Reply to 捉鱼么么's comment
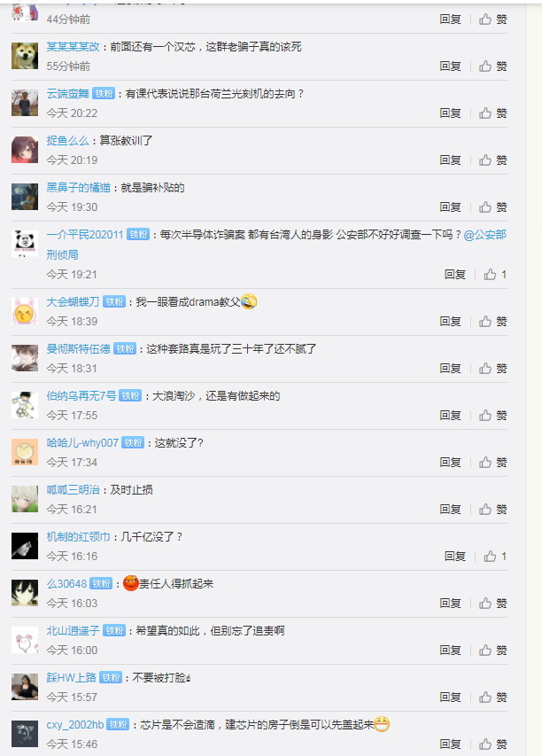 (451, 160)
